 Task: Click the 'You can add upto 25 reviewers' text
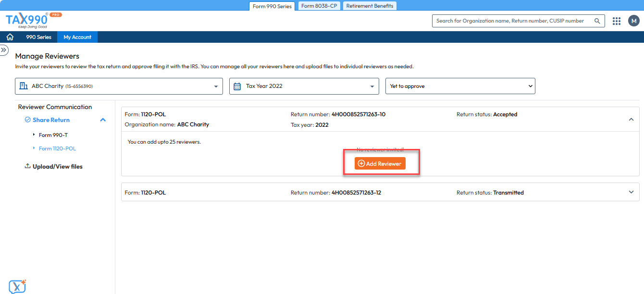164,142
